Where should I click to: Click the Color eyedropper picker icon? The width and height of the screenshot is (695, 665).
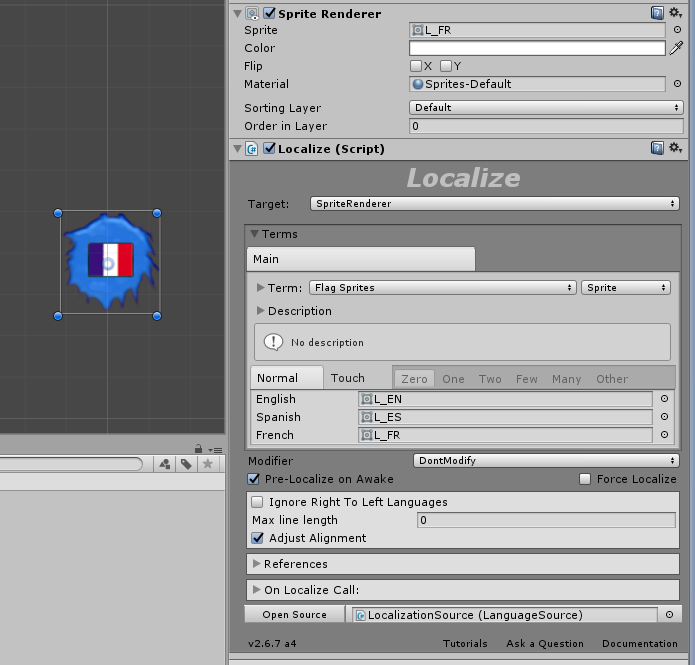[677, 48]
